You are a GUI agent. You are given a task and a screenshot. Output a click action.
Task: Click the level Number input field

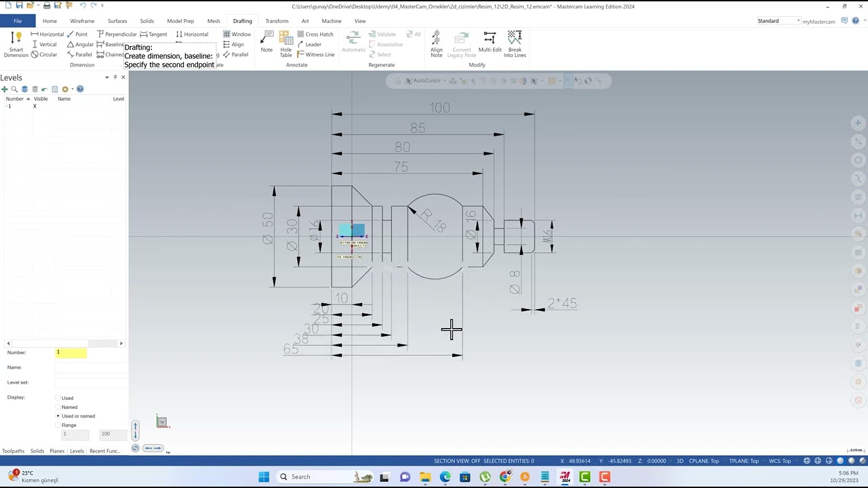71,352
